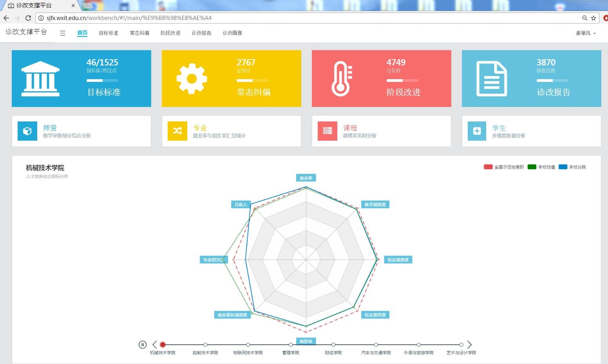
Task: Switch to 诊改画像 menu item
Action: pos(232,33)
